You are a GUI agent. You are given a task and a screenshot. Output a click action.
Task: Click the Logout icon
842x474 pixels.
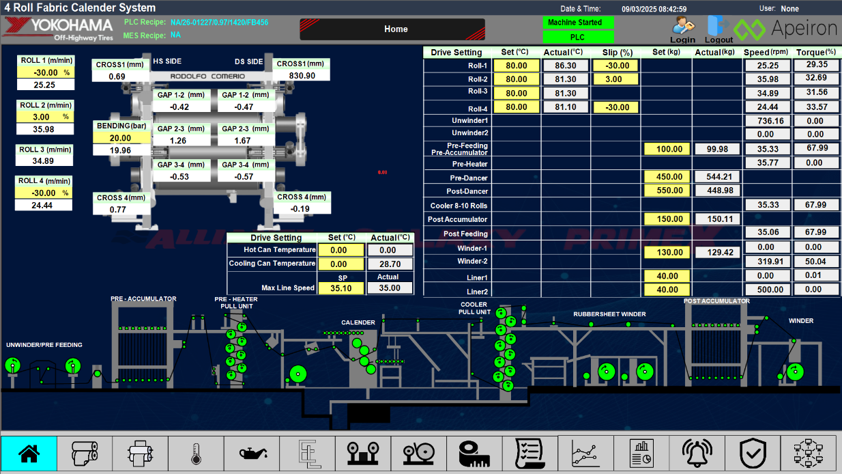pyautogui.click(x=718, y=30)
